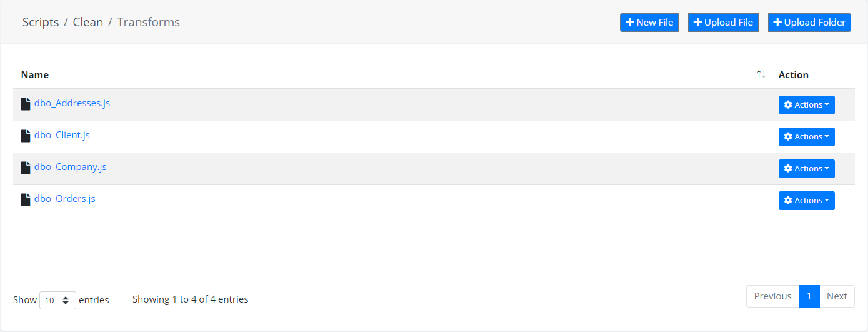Image resolution: width=868 pixels, height=332 pixels.
Task: Click the Next pagination button
Action: [837, 296]
